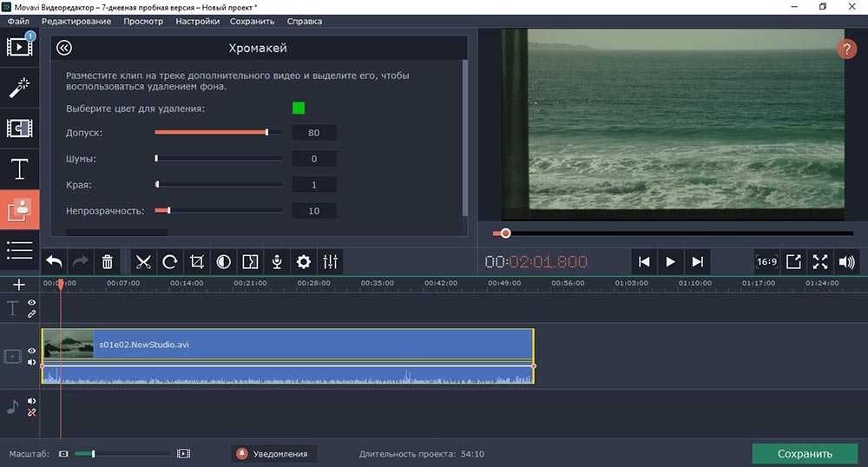Open the Настройки menu
Image resolution: width=868 pixels, height=467 pixels.
tap(197, 21)
